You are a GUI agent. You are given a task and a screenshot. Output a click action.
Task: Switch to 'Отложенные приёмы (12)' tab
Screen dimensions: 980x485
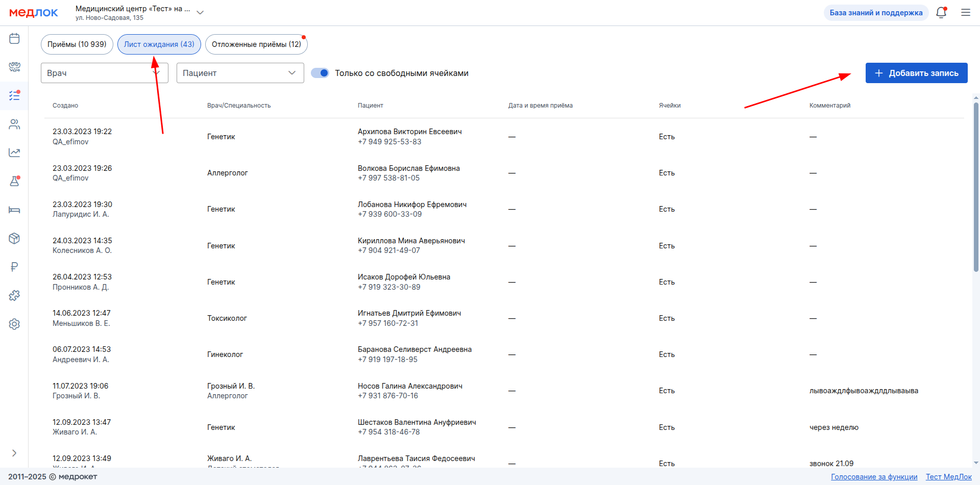256,44
